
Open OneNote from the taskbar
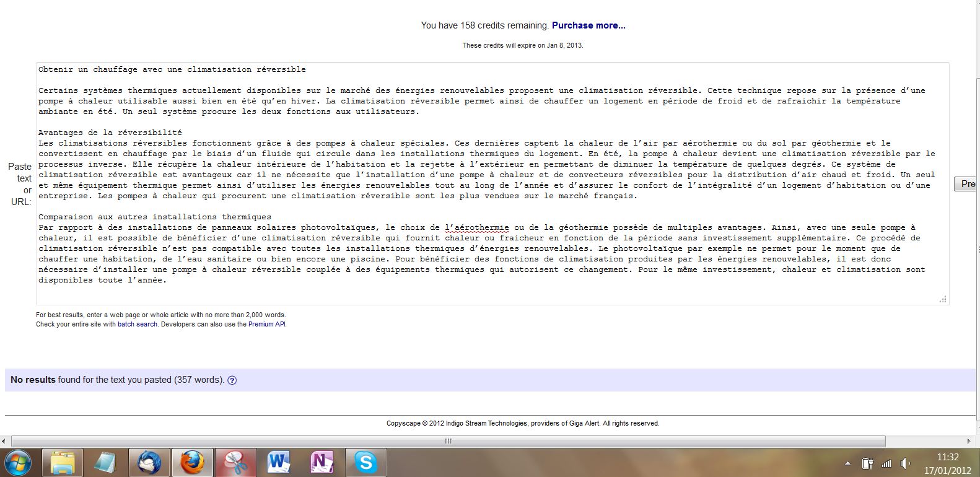322,463
